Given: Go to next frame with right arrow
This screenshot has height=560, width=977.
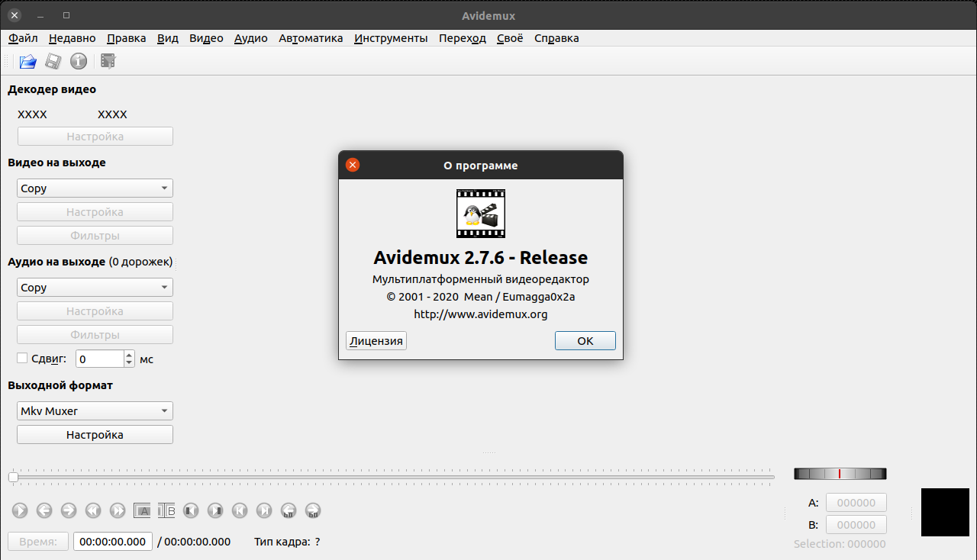Looking at the screenshot, I should coord(69,510).
